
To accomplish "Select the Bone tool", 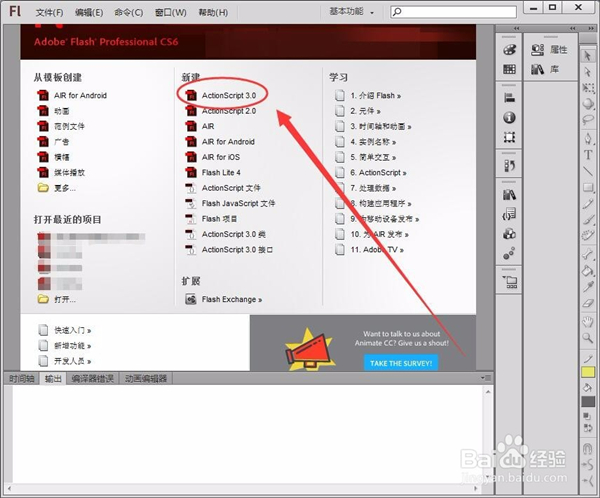I will pyautogui.click(x=588, y=254).
